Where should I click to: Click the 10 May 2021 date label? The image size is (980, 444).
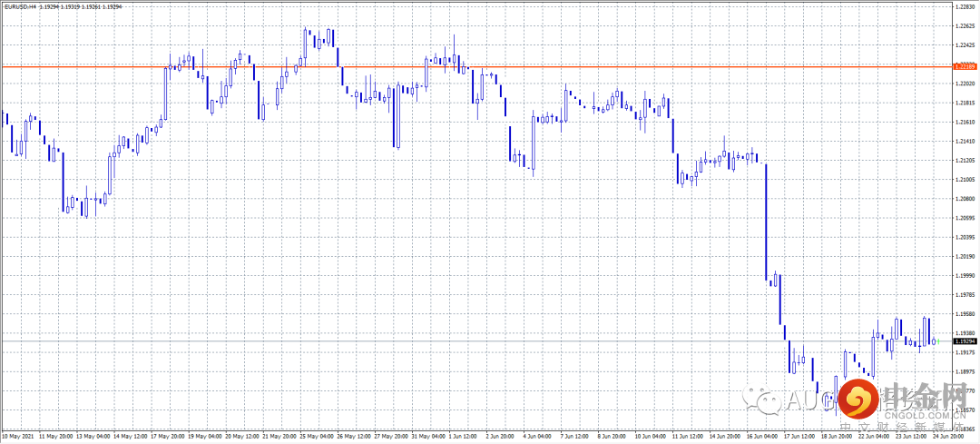pos(15,436)
